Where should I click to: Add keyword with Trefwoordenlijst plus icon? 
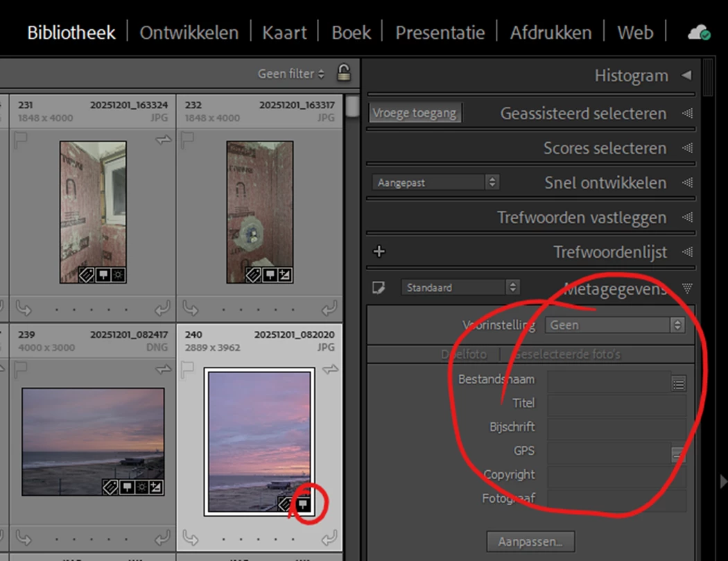click(x=379, y=252)
